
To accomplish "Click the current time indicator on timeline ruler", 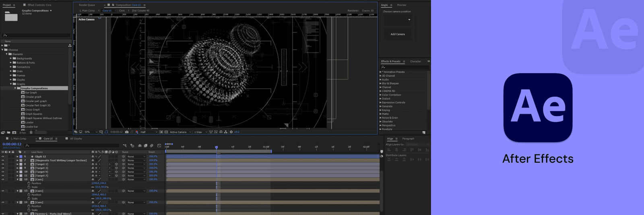I will click(x=217, y=147).
